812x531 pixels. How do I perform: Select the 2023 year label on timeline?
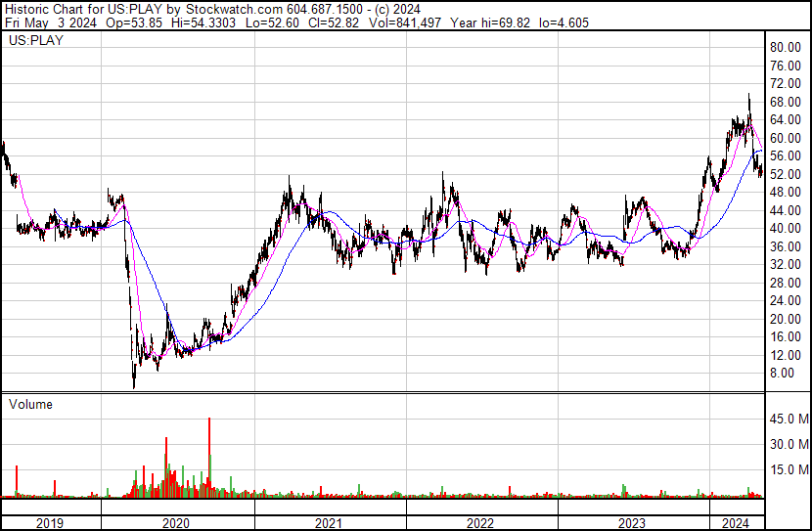(632, 523)
